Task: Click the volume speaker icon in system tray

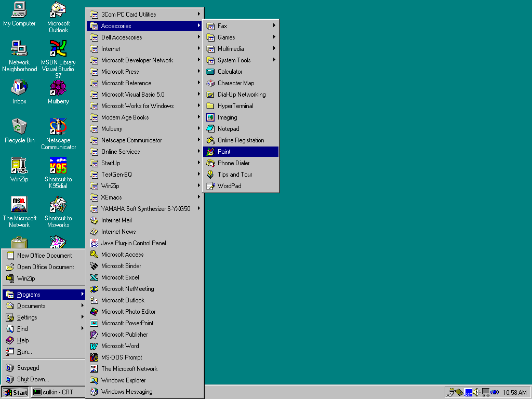Action: [x=476, y=392]
